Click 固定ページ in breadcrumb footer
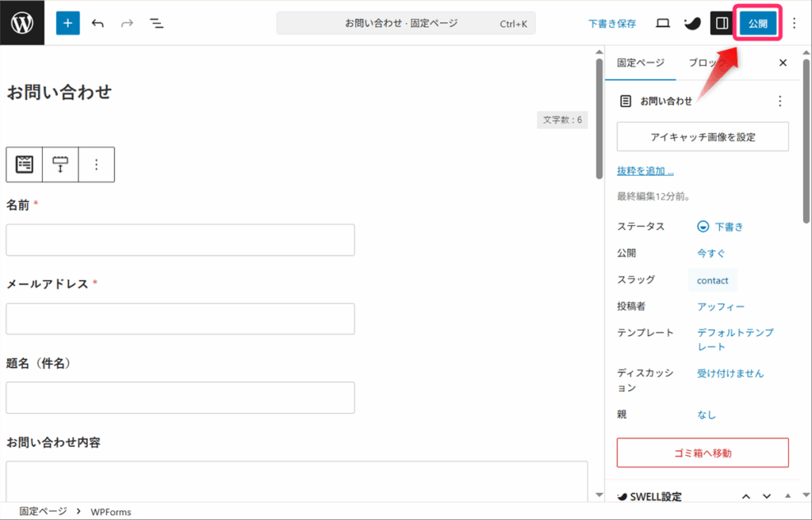This screenshot has width=812, height=520. pyautogui.click(x=43, y=511)
